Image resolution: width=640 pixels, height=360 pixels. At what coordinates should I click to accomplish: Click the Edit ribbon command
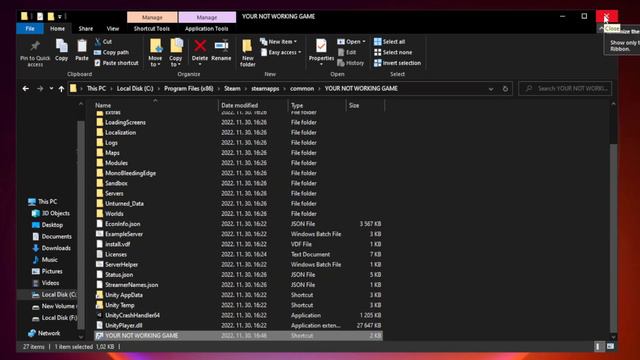(347, 52)
